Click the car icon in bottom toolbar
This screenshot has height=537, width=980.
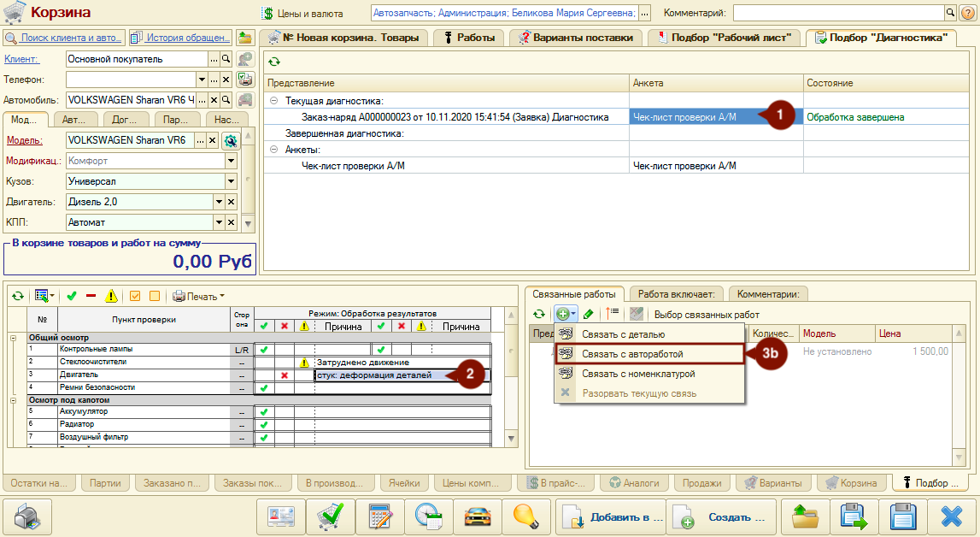[477, 517]
